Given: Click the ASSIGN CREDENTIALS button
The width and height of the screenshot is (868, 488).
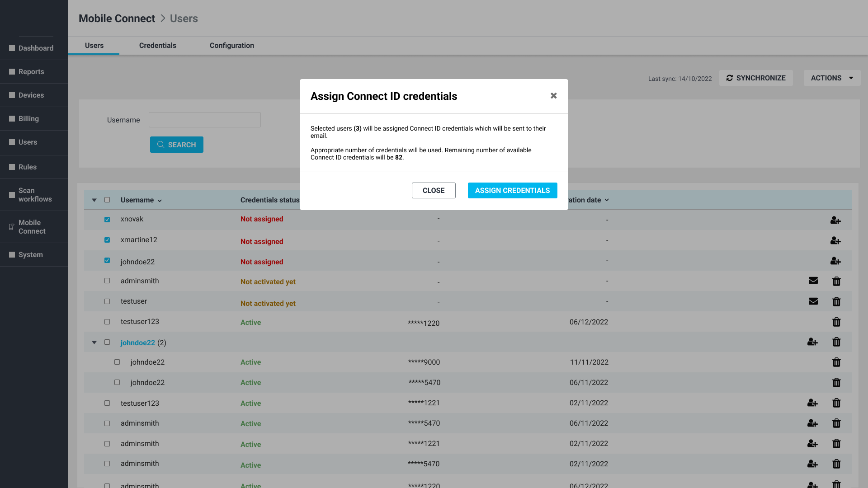Looking at the screenshot, I should pos(512,190).
